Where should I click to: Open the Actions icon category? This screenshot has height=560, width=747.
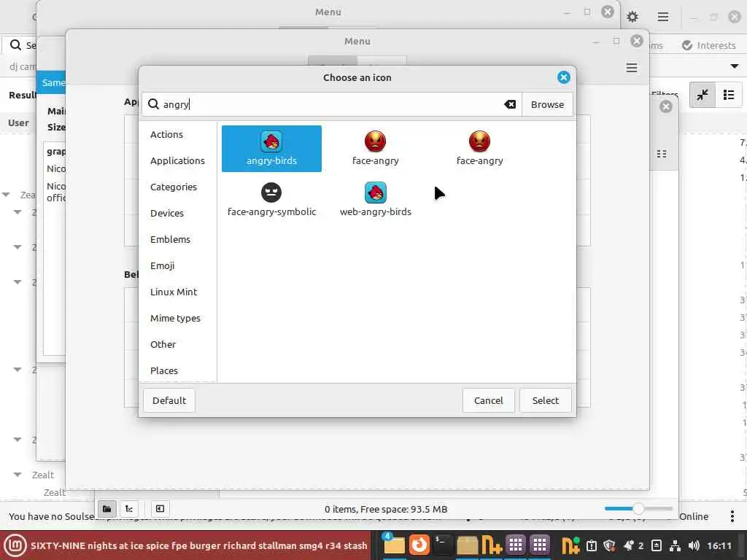tap(166, 134)
